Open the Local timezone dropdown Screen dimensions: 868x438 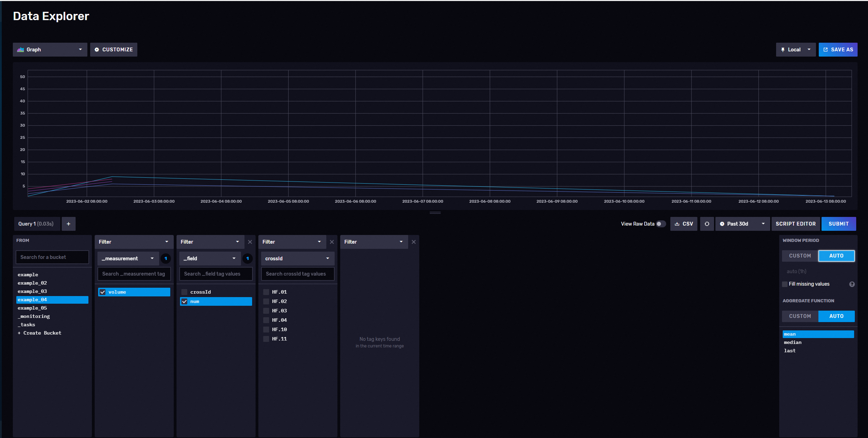(x=795, y=50)
